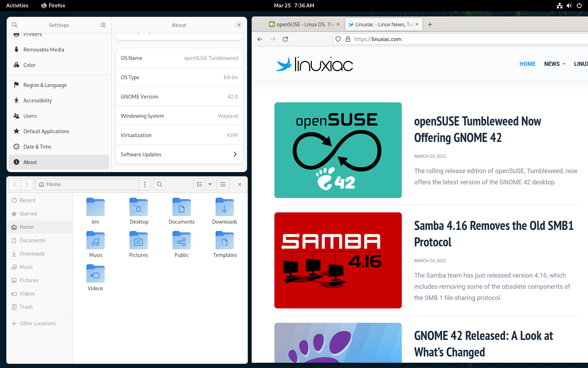Image resolution: width=588 pixels, height=368 pixels.
Task: Select Home in Files sidebar
Action: coord(39,227)
